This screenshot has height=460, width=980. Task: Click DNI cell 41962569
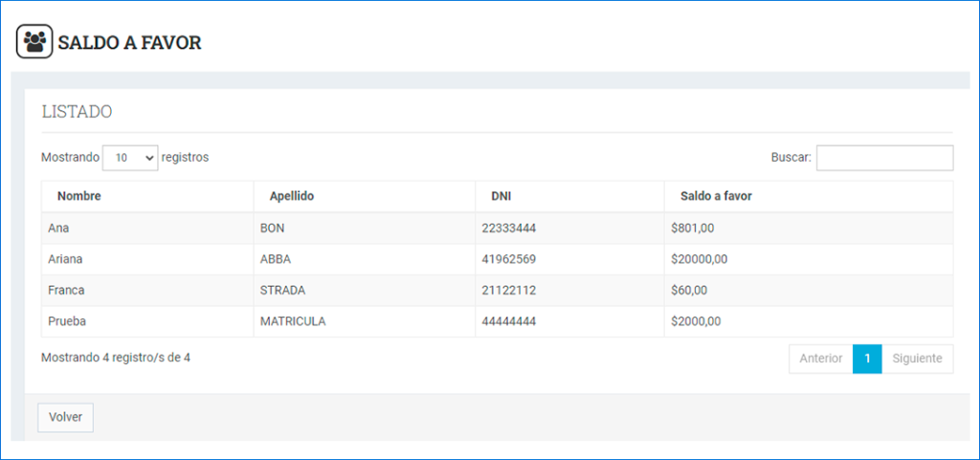pyautogui.click(x=508, y=259)
